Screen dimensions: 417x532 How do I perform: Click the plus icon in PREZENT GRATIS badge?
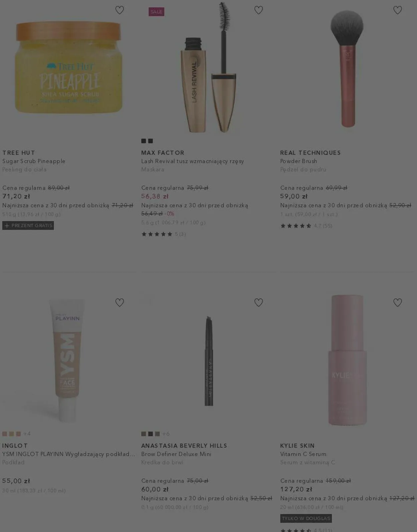coord(7,226)
